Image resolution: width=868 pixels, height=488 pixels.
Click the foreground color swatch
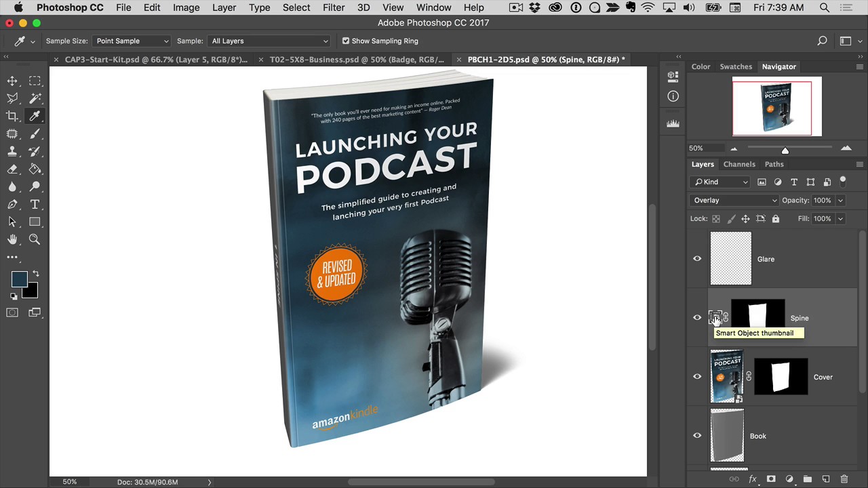click(19, 279)
